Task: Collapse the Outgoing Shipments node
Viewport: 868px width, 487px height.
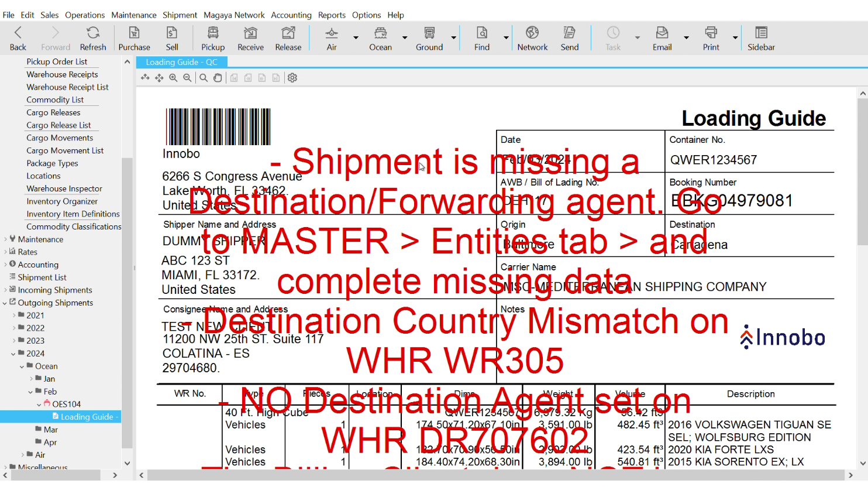Action: click(x=5, y=303)
